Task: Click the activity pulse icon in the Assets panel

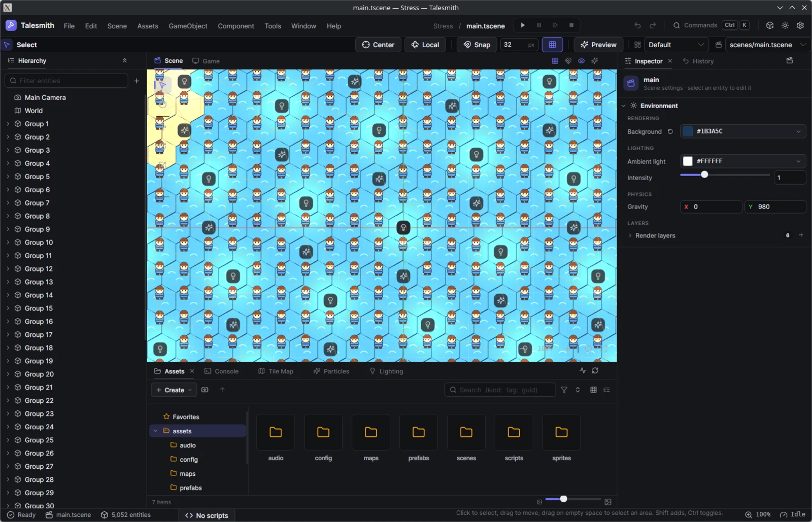Action: [583, 371]
